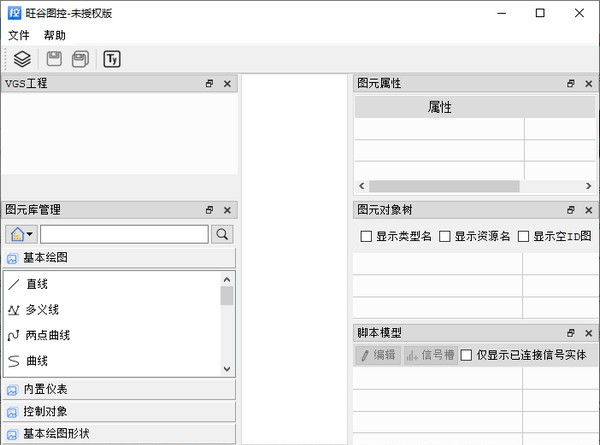Close the 图元属性 panel
Screen dimensions: 600x445
click(x=589, y=83)
